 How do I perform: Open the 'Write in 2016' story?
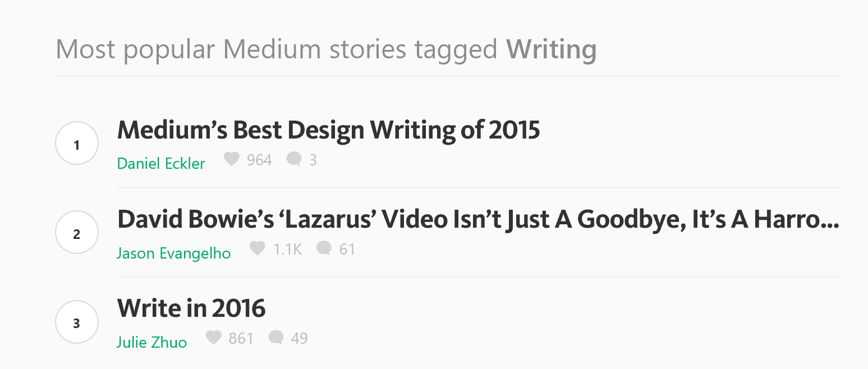(191, 308)
